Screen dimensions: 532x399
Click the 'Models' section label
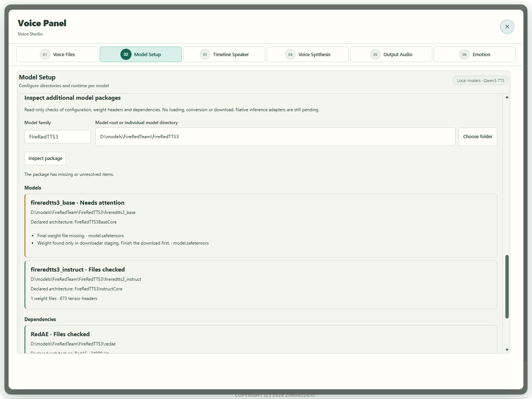tap(33, 188)
